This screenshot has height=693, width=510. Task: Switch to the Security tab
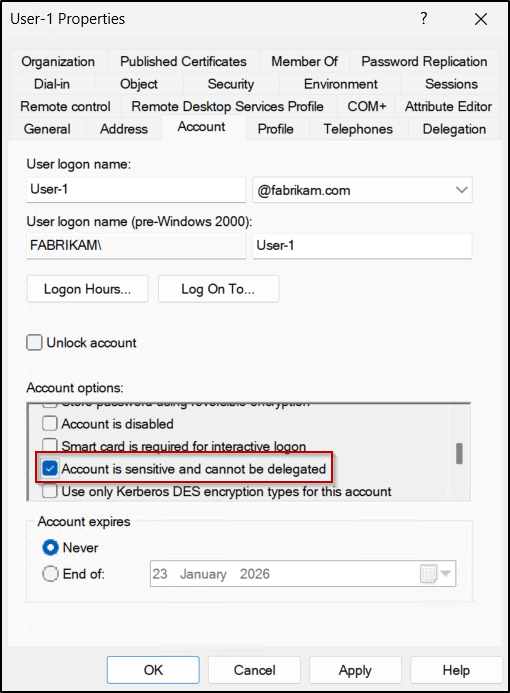pyautogui.click(x=231, y=84)
